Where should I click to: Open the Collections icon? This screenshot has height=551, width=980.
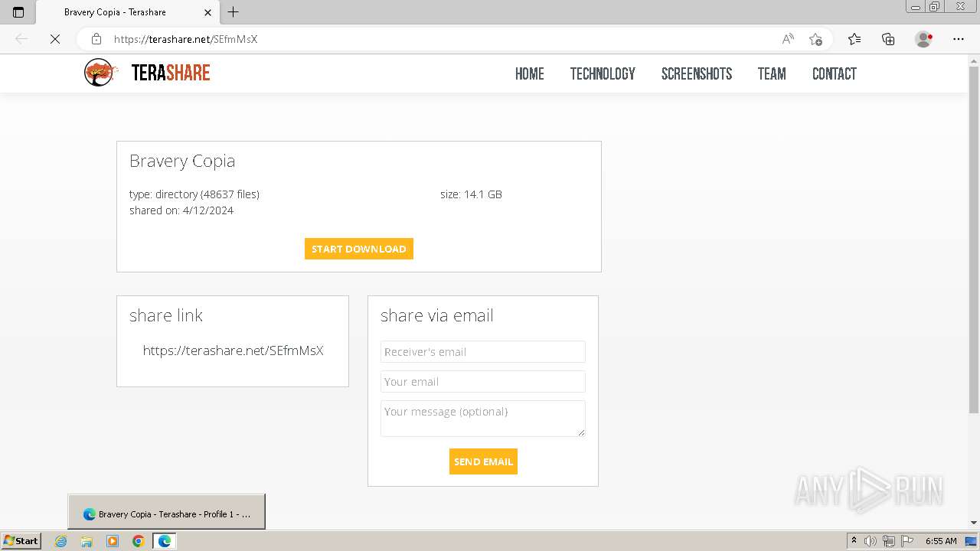tap(888, 39)
